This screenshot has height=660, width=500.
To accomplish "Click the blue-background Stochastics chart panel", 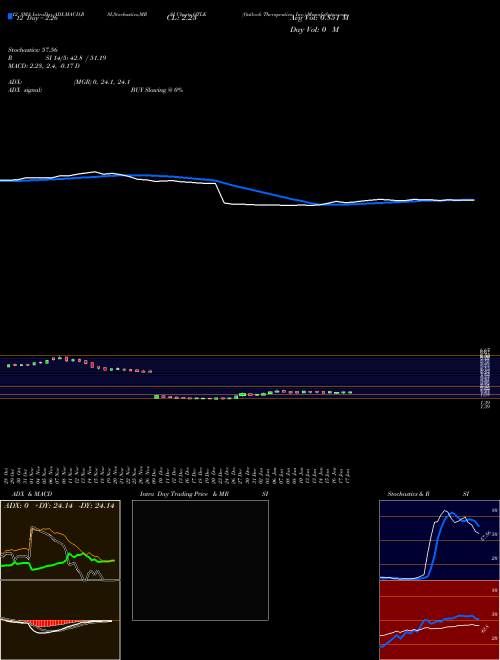I will click(x=439, y=540).
